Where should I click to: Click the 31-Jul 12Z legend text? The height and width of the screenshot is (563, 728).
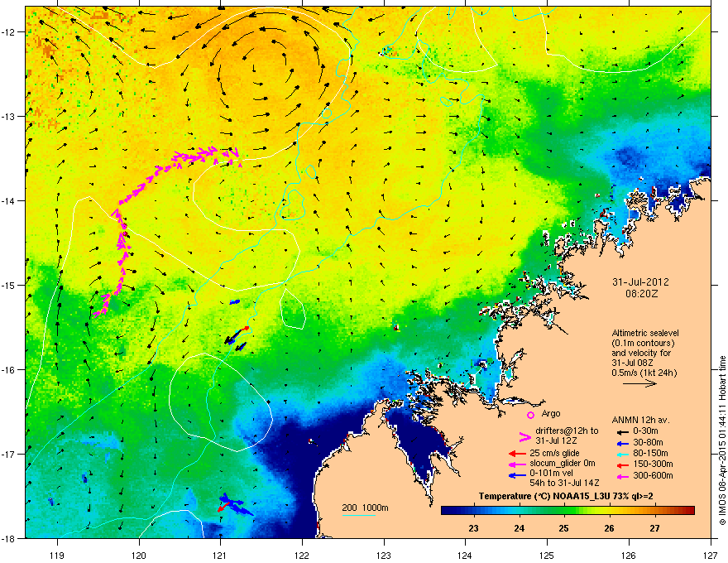(557, 440)
